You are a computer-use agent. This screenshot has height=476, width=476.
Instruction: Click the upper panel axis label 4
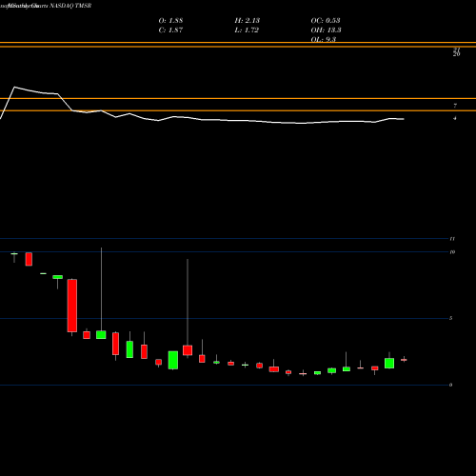point(455,118)
